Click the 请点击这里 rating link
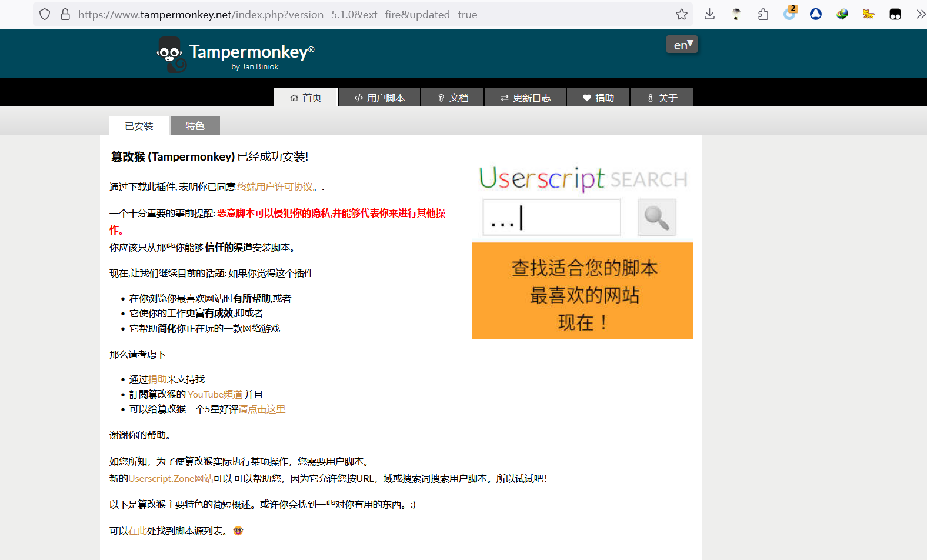The width and height of the screenshot is (927, 560). tap(262, 409)
